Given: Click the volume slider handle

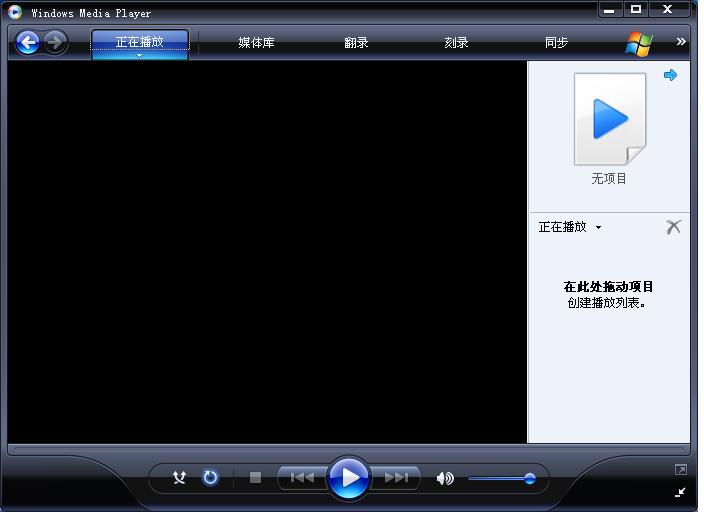Looking at the screenshot, I should pyautogui.click(x=530, y=478).
